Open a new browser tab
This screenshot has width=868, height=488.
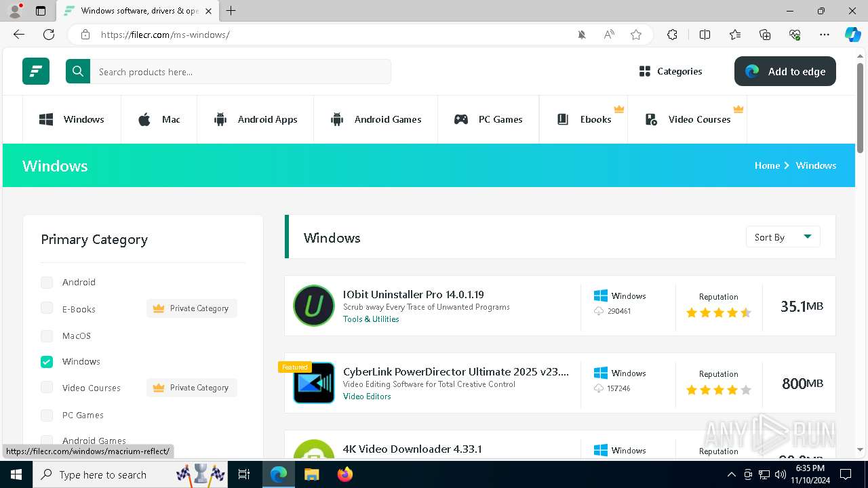click(231, 11)
